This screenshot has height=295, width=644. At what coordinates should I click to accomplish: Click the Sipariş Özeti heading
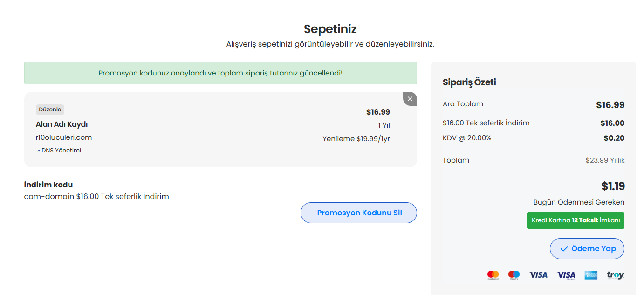(469, 82)
